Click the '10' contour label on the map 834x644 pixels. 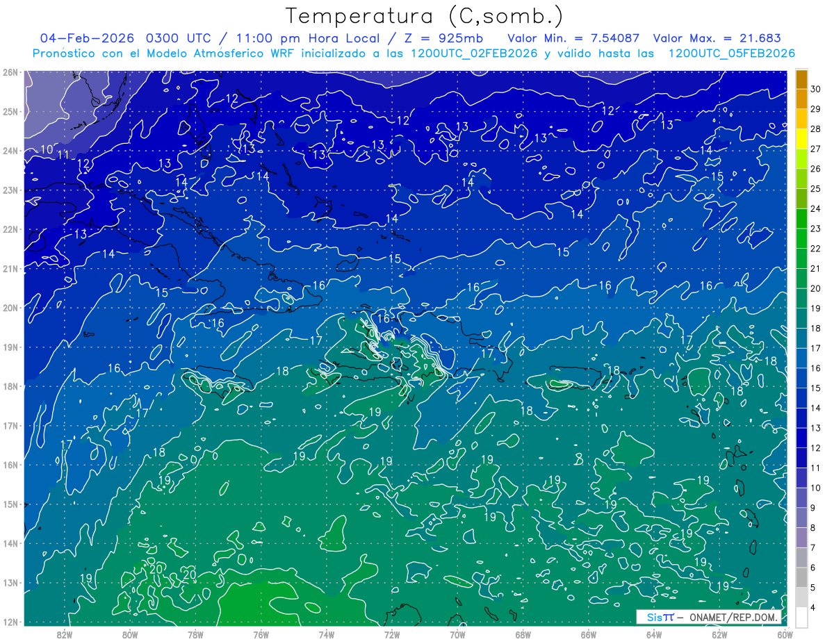[x=47, y=149]
